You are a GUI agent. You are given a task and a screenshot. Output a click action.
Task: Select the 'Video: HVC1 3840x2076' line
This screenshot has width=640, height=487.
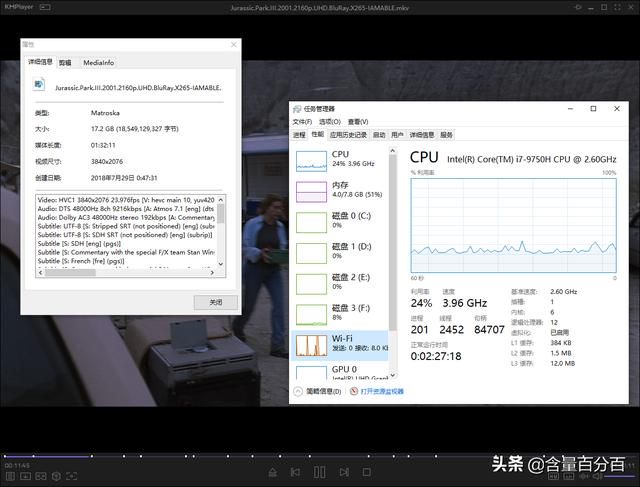tap(126, 200)
